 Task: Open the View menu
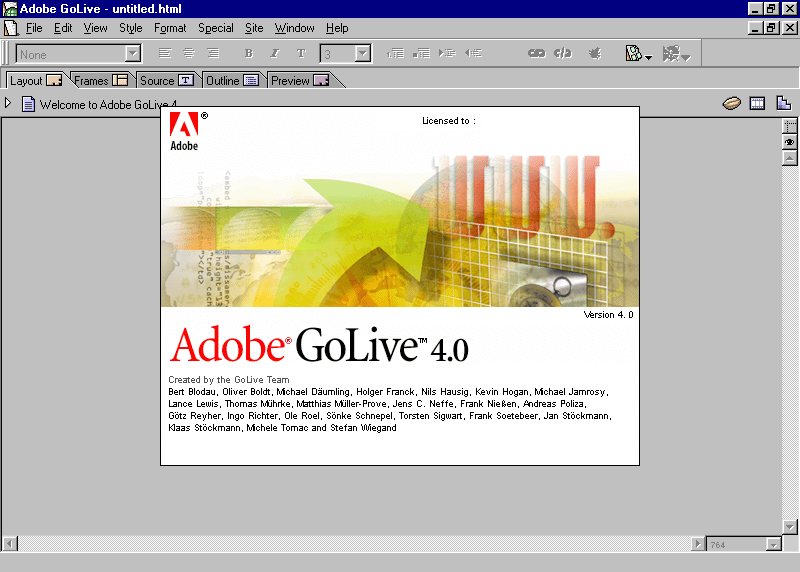(95, 28)
